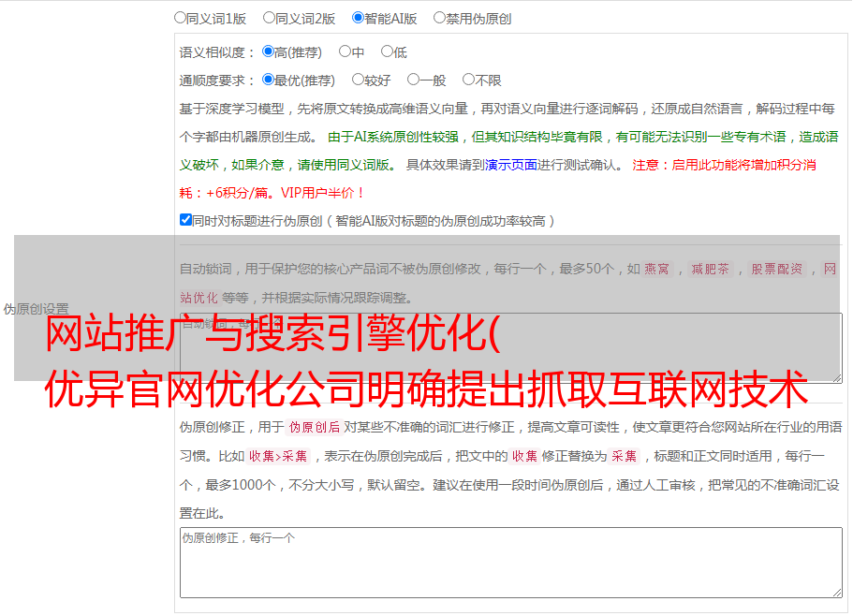The image size is (853, 616).
Task: Set 通顺度要求 to 不限
Action: [x=468, y=80]
